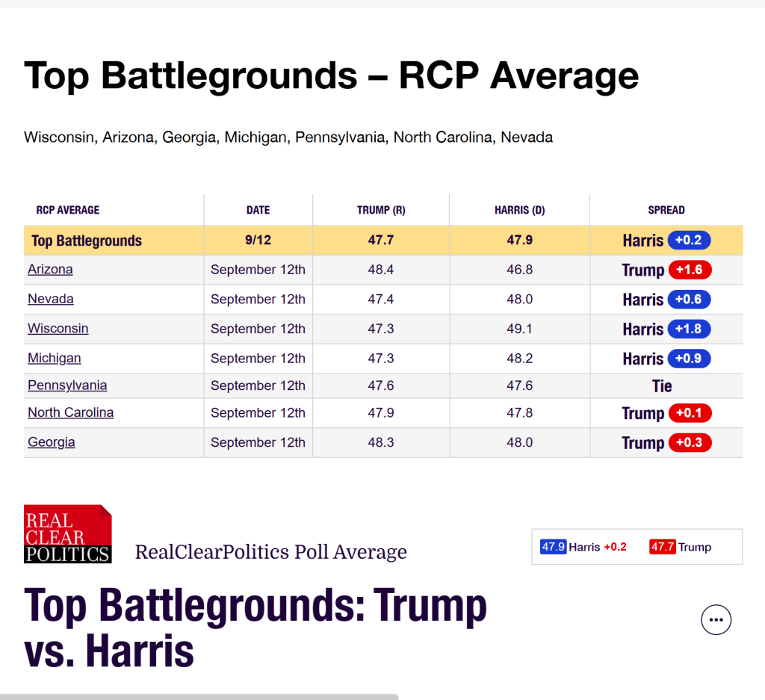Open the three-dots more options icon
This screenshot has height=700, width=765.
[716, 619]
